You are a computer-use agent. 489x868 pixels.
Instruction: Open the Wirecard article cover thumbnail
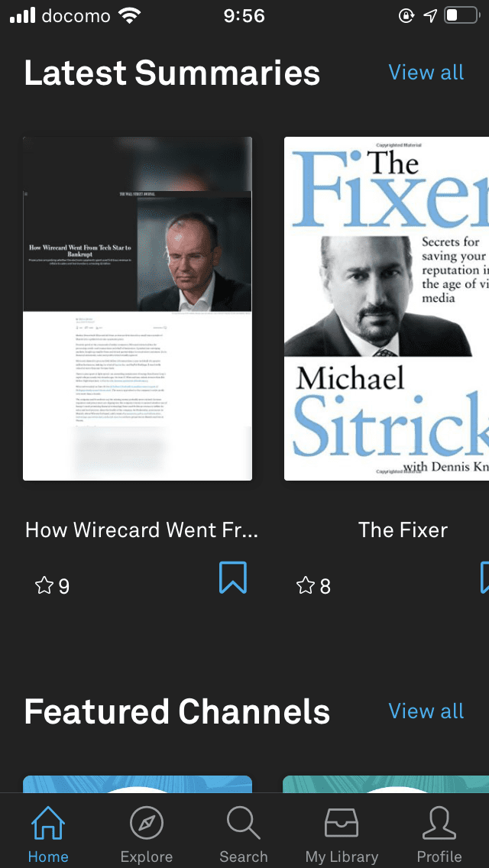tap(138, 309)
